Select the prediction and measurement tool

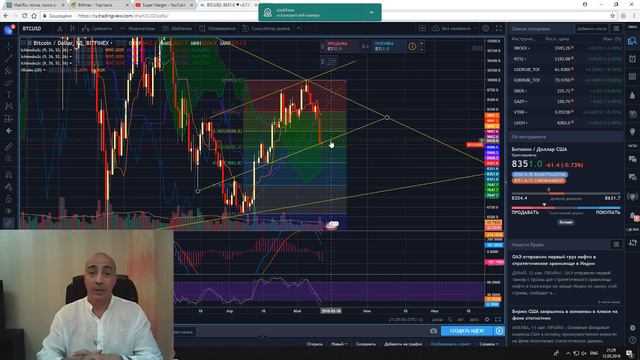9,119
